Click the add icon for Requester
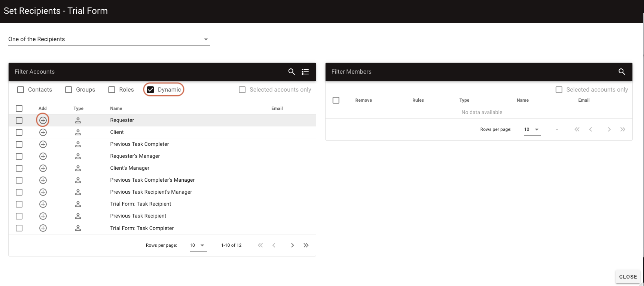Image resolution: width=644 pixels, height=286 pixels. click(43, 120)
